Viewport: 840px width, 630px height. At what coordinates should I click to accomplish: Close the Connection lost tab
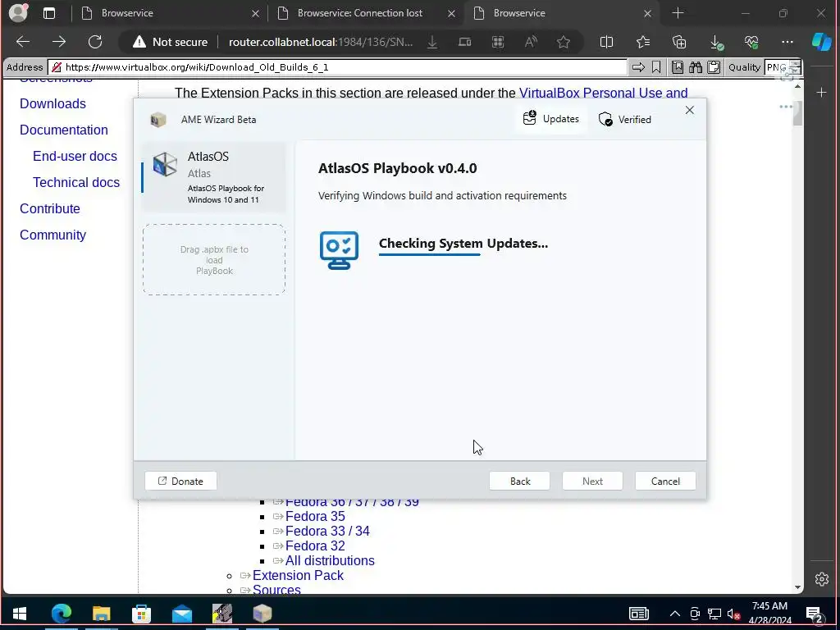coord(452,13)
